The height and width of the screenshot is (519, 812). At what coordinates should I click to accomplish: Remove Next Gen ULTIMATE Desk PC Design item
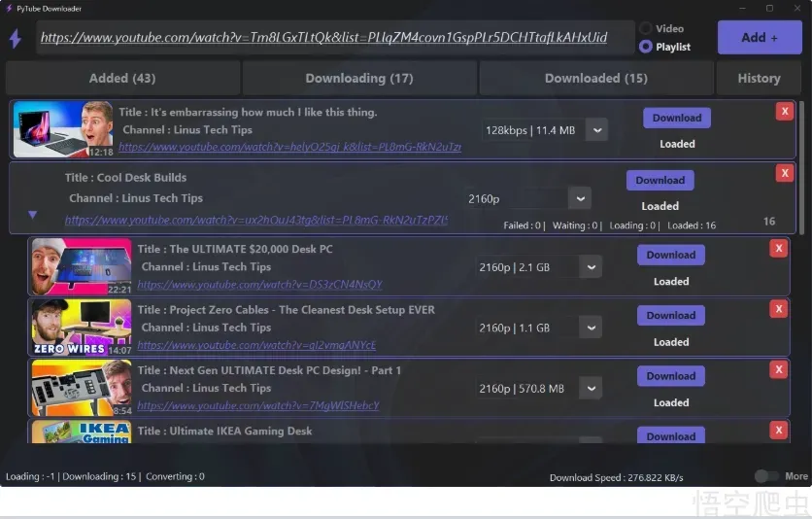pyautogui.click(x=778, y=370)
